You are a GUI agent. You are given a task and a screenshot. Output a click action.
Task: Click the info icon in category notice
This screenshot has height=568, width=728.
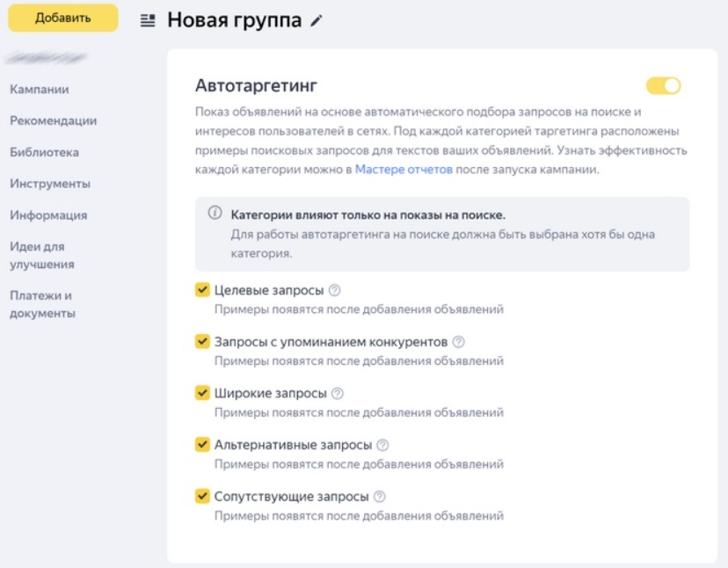(215, 214)
